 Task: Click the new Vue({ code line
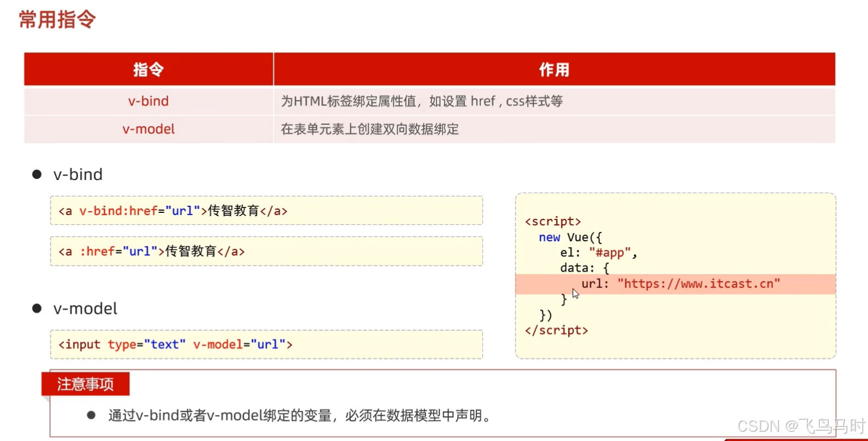570,237
